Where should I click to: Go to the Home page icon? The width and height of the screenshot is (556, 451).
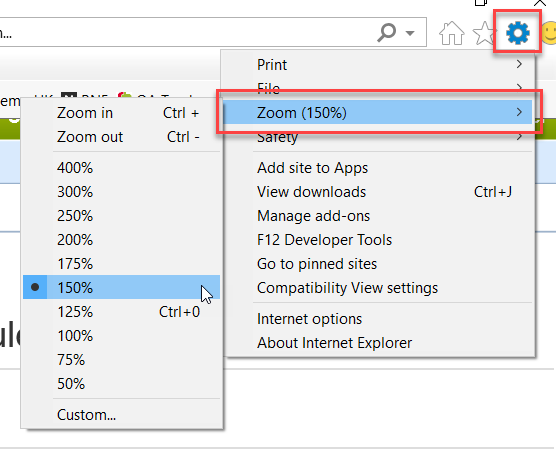click(451, 33)
